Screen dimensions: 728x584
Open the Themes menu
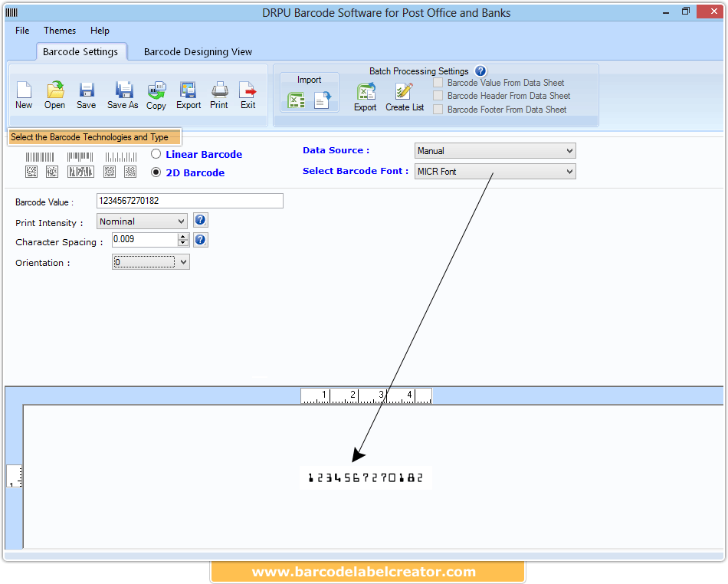59,31
